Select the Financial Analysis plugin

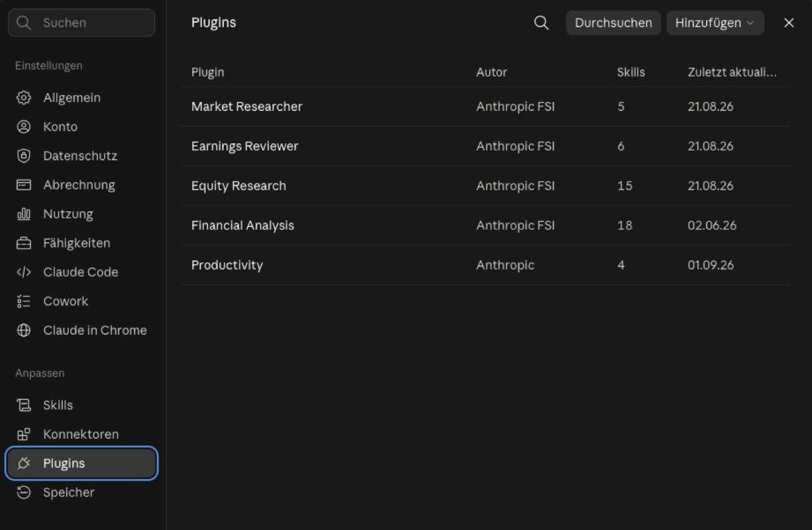[x=485, y=225]
